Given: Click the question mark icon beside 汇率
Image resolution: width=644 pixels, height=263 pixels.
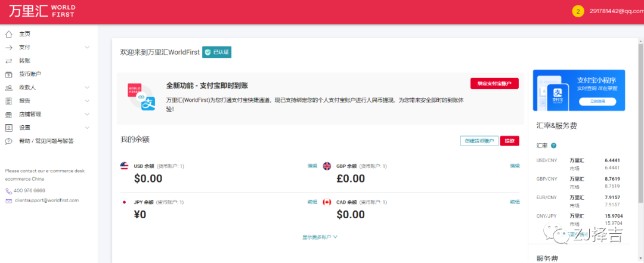Looking at the screenshot, I should (x=553, y=146).
